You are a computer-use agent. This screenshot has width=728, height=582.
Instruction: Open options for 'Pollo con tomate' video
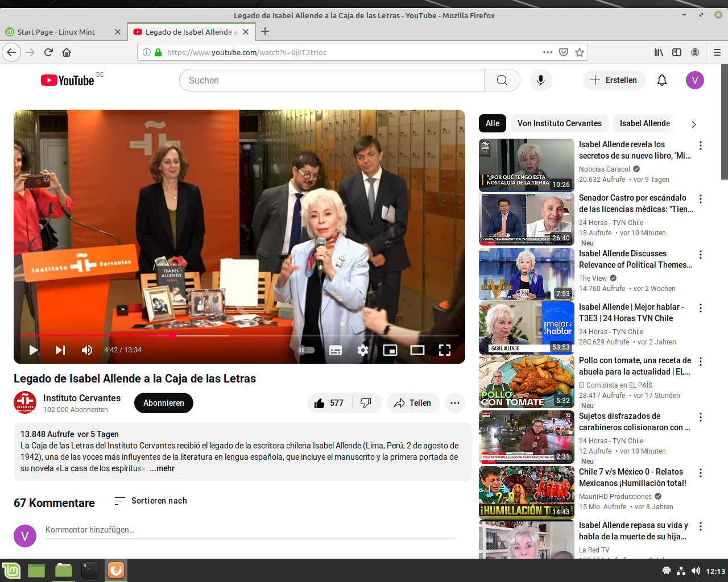tap(701, 361)
